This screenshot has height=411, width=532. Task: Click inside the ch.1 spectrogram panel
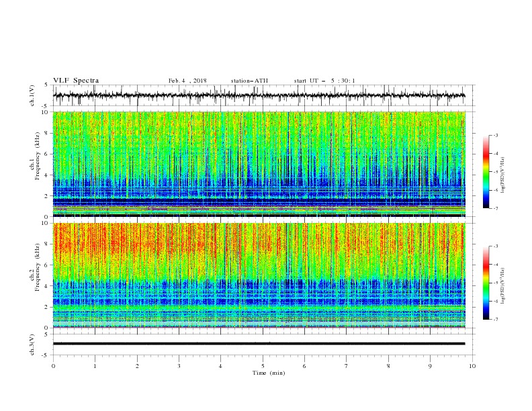point(259,164)
